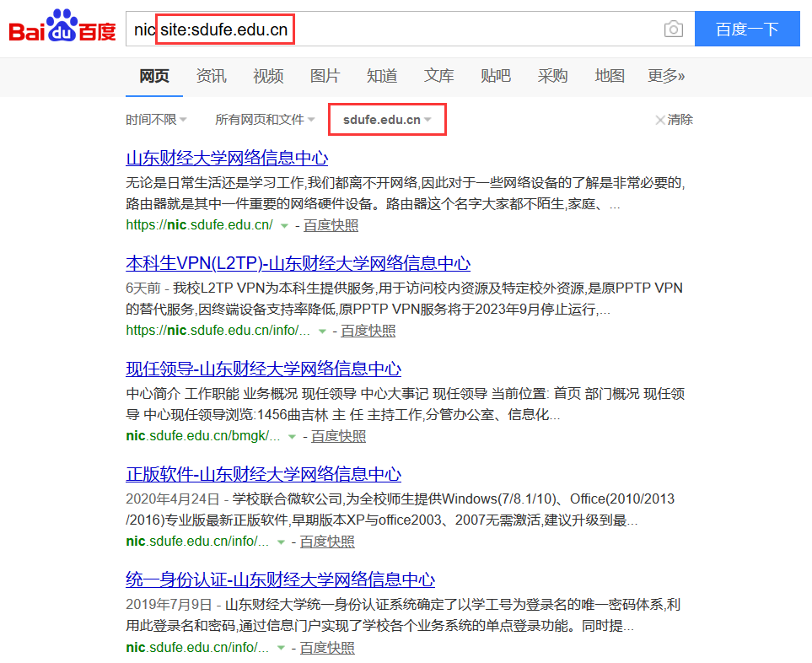Switch to the 地图 maps tab
Image resolution: width=812 pixels, height=663 pixels.
(x=609, y=76)
